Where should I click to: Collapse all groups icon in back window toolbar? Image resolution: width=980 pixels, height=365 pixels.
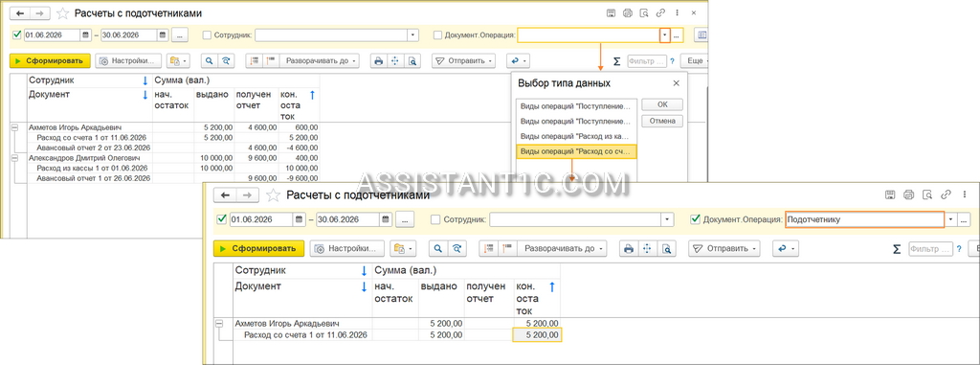pos(255,60)
